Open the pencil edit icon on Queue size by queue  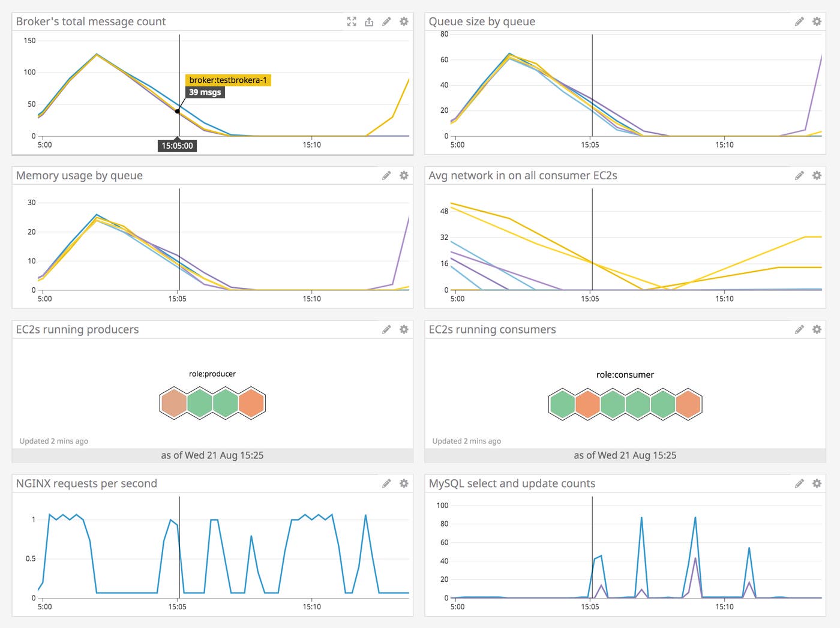(799, 21)
